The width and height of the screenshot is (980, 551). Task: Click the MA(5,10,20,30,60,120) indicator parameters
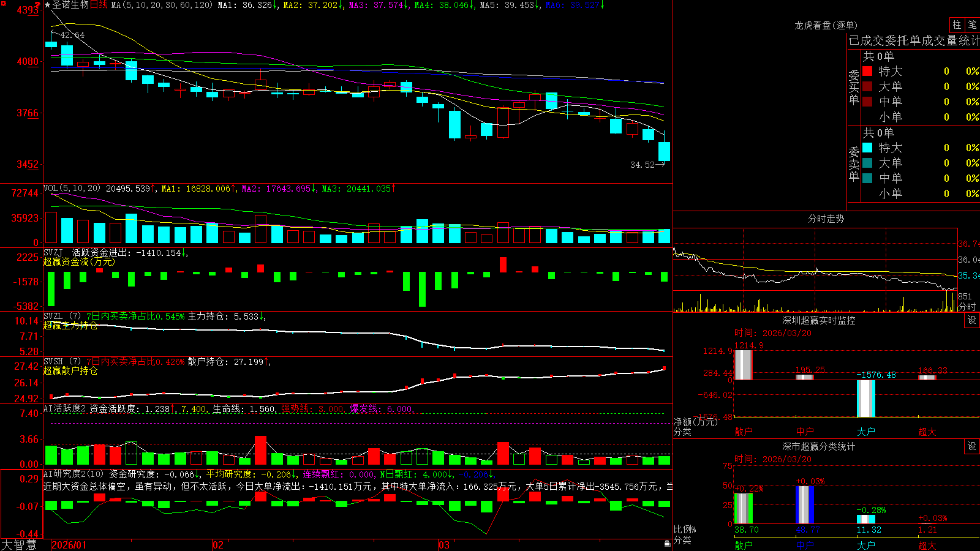pos(161,5)
